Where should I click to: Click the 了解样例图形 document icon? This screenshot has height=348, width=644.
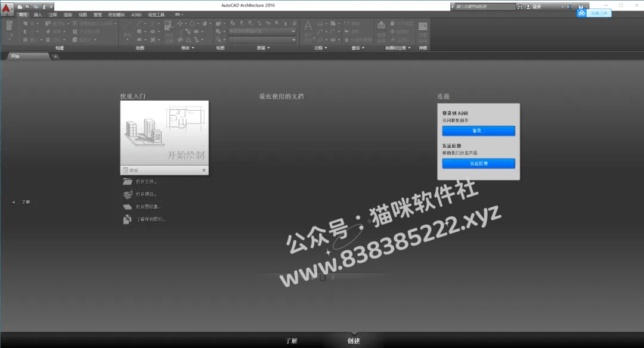pyautogui.click(x=128, y=219)
